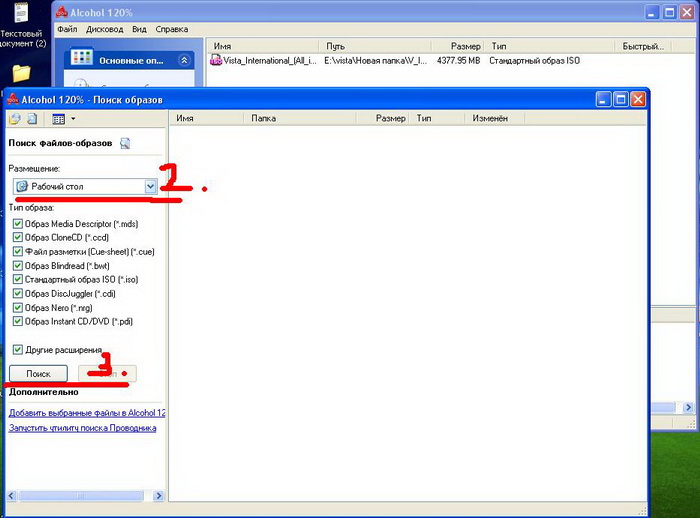Click the search panel horizontal scrollbar thumb
700x518 pixels.
click(81, 496)
